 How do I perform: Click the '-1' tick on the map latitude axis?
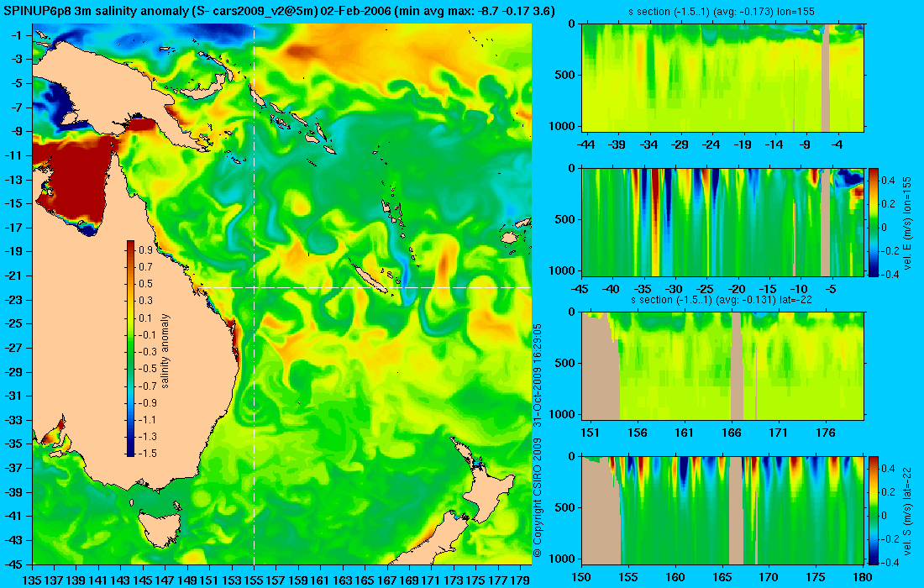click(16, 34)
